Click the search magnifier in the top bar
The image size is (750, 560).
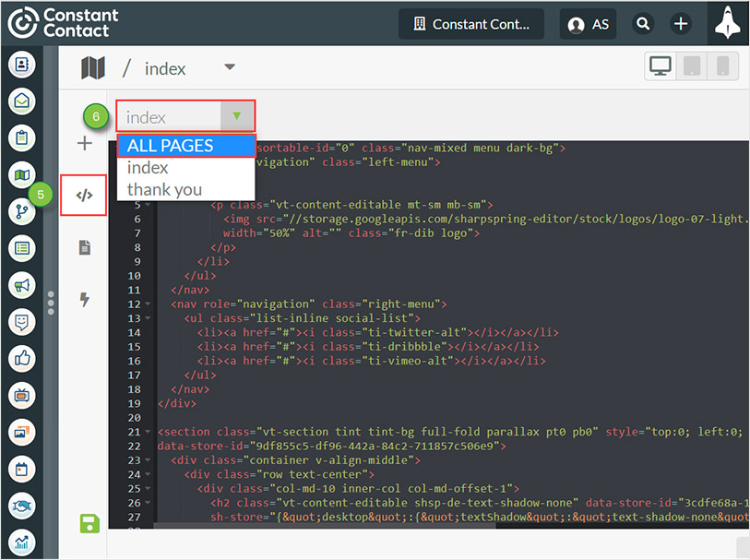[x=643, y=23]
